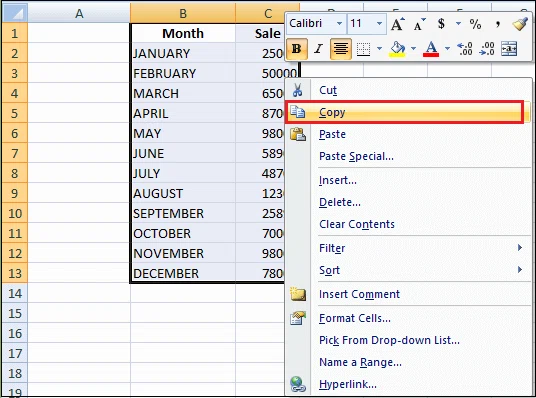Image resolution: width=536 pixels, height=398 pixels.
Task: Select row 1 header
Action: tap(15, 33)
